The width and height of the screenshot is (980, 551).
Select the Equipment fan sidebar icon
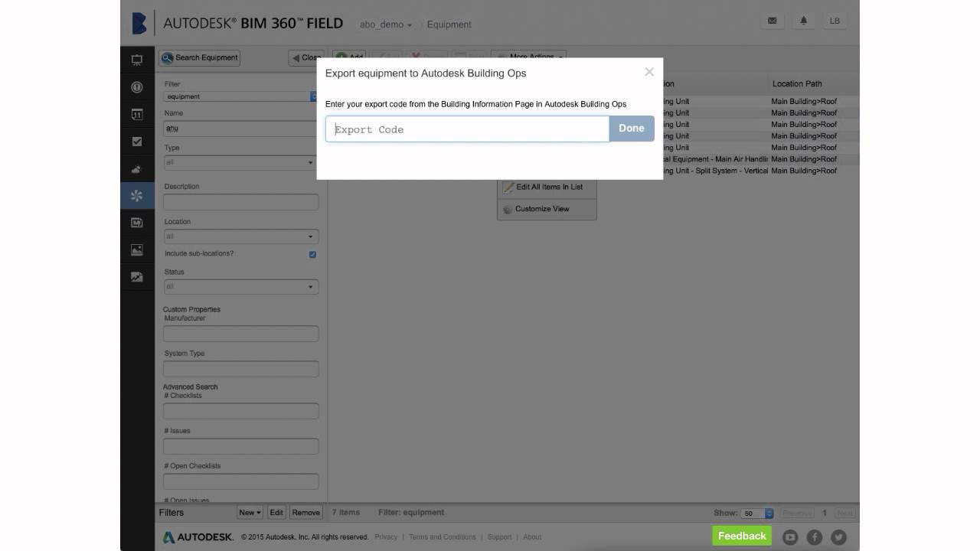pyautogui.click(x=137, y=196)
